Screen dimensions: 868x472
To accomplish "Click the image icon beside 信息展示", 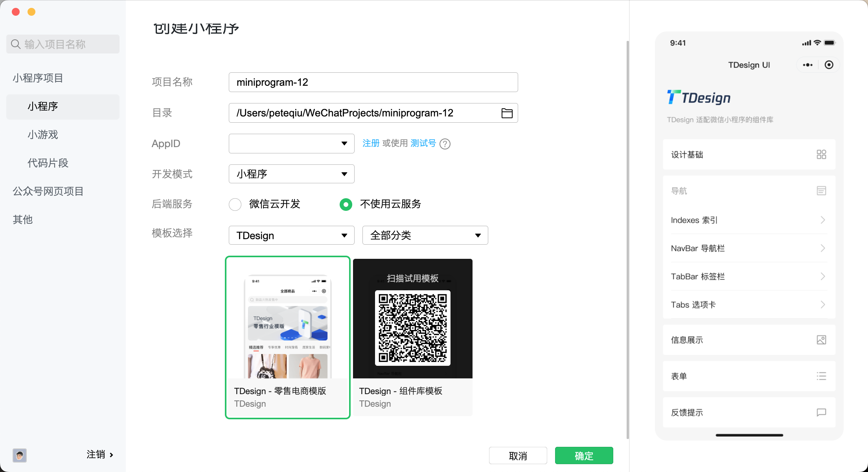I will (x=822, y=340).
